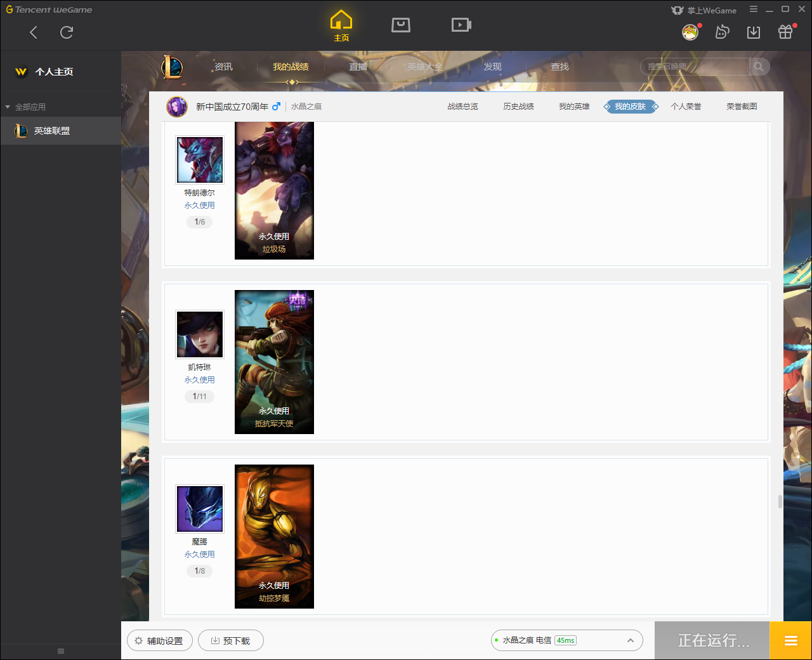Viewport: 812px width, 660px height.
Task: Select 我的皮肤 sub-tab
Action: pyautogui.click(x=631, y=107)
